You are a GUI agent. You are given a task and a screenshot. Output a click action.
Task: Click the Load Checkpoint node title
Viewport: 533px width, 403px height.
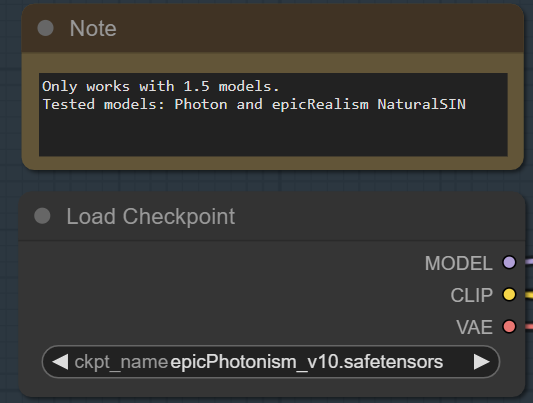coord(151,216)
